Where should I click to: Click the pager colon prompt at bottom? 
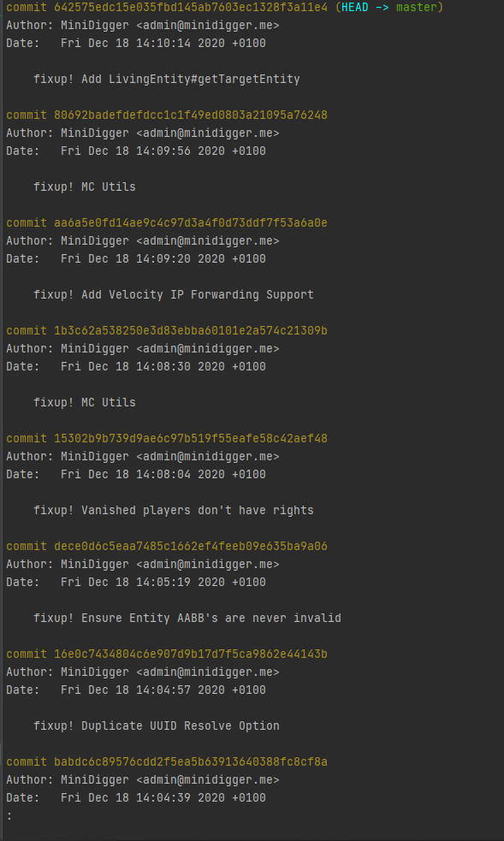[x=9, y=816]
